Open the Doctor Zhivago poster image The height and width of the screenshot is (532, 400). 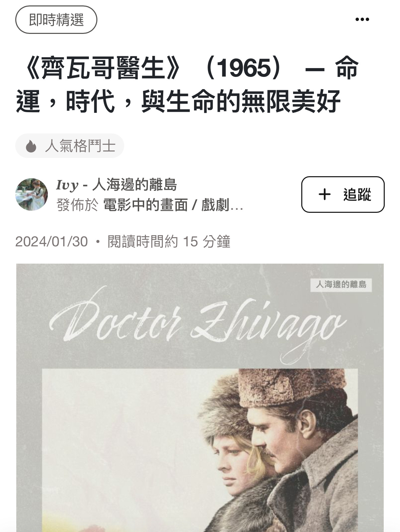(x=200, y=398)
